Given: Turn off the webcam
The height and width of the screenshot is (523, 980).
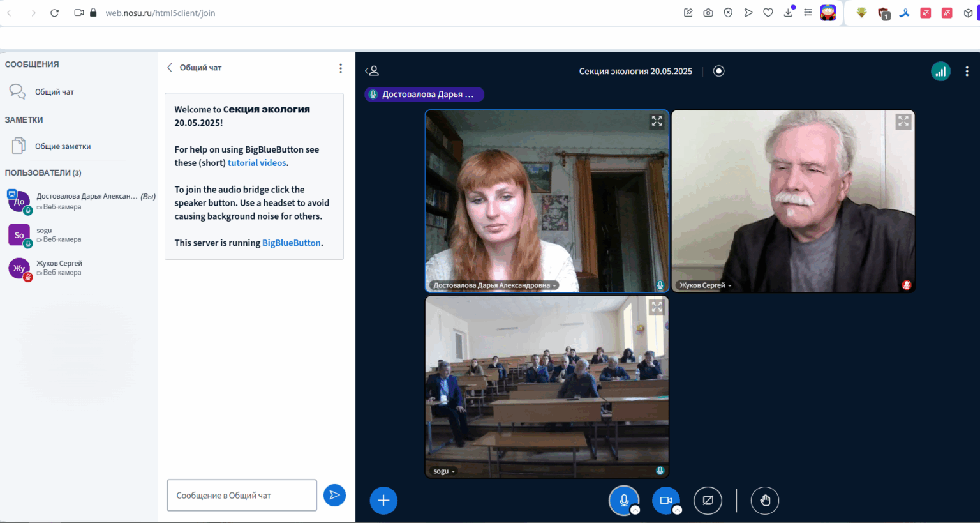Looking at the screenshot, I should [665, 501].
